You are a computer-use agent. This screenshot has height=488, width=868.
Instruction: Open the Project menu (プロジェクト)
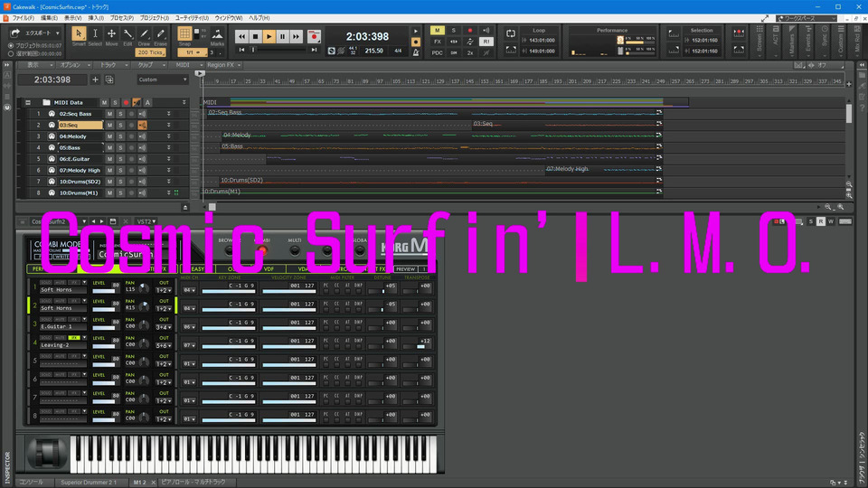pyautogui.click(x=154, y=18)
